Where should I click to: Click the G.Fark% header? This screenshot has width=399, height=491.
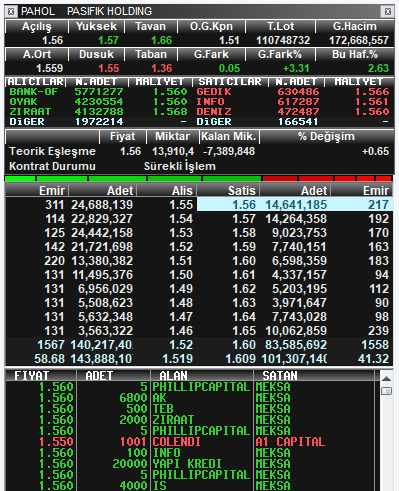(281, 54)
